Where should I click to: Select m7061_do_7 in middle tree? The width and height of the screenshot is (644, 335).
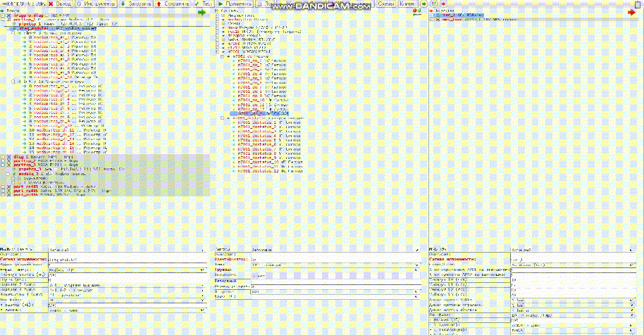[x=262, y=87]
